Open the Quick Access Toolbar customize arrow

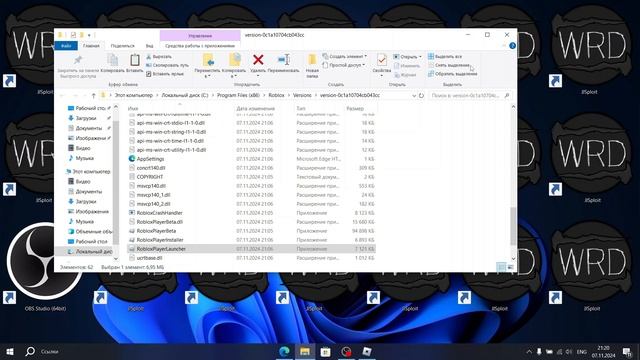point(89,35)
